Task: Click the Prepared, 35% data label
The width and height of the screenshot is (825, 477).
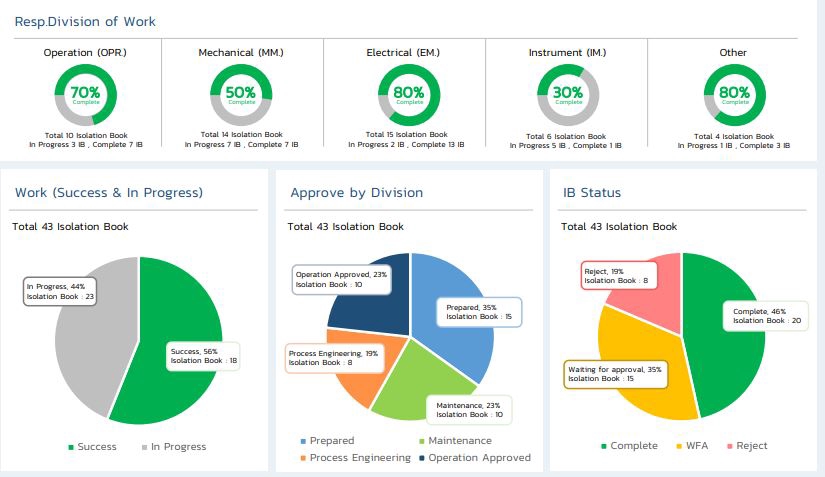Action: (479, 312)
